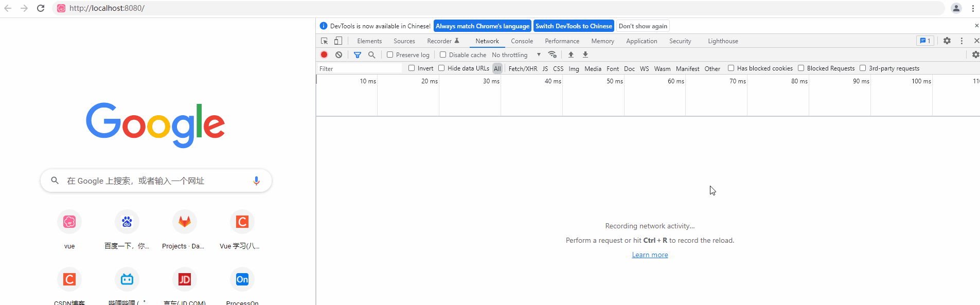Open the vue shortcut tile
980x305 pixels.
click(x=69, y=229)
